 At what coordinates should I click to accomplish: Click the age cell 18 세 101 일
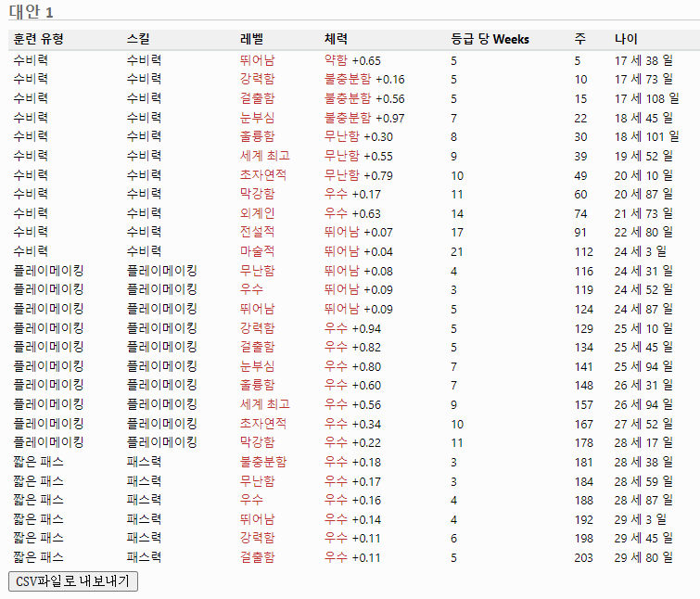[646, 136]
